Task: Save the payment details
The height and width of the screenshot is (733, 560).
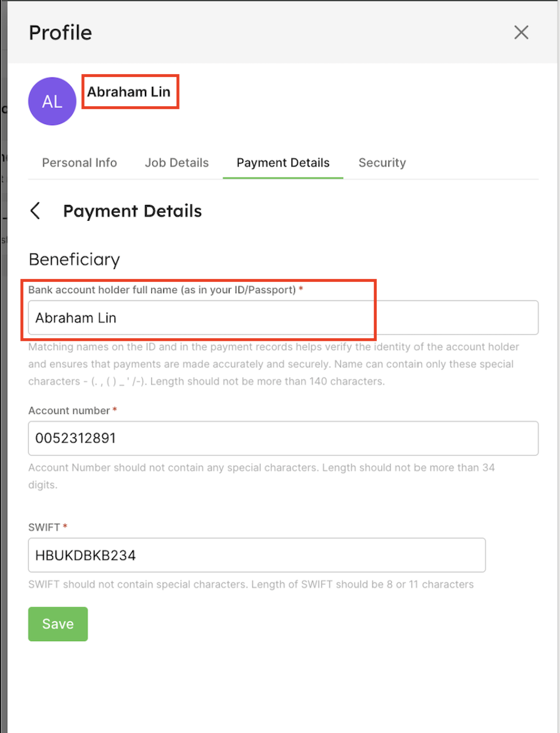Action: coord(58,624)
